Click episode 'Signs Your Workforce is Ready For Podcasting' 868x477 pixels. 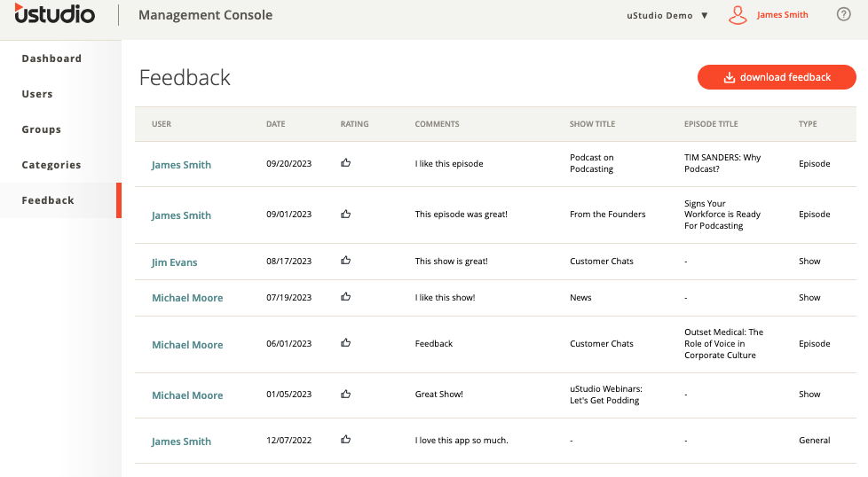tap(722, 215)
